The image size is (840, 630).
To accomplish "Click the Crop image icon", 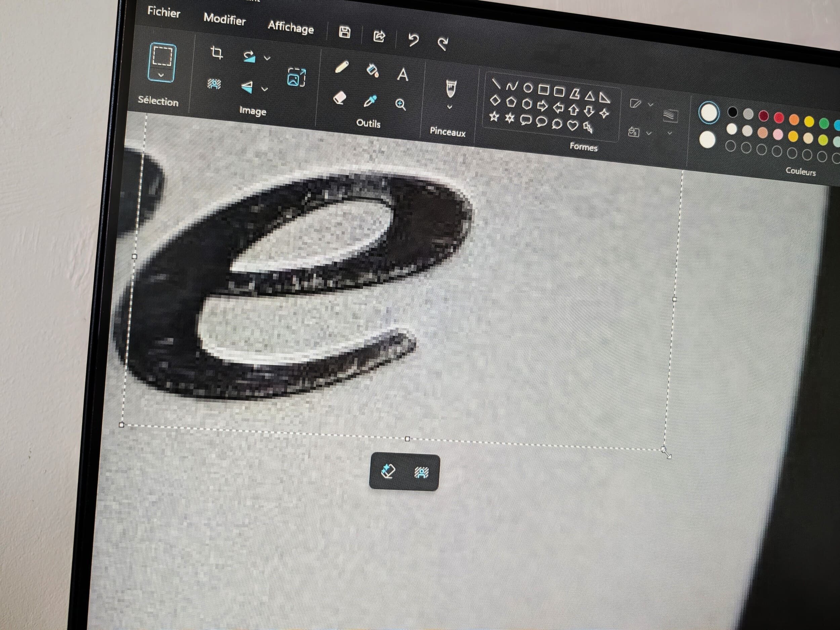I will coord(217,53).
